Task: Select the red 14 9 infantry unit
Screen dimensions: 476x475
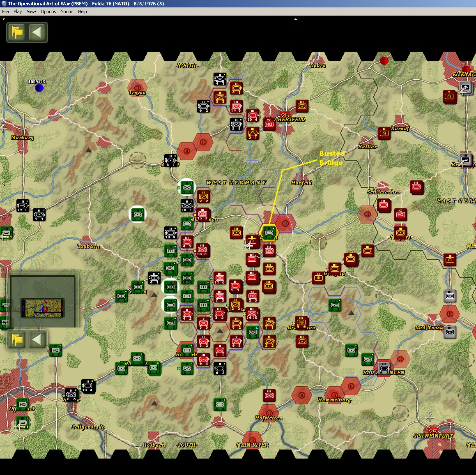Action: [236, 106]
